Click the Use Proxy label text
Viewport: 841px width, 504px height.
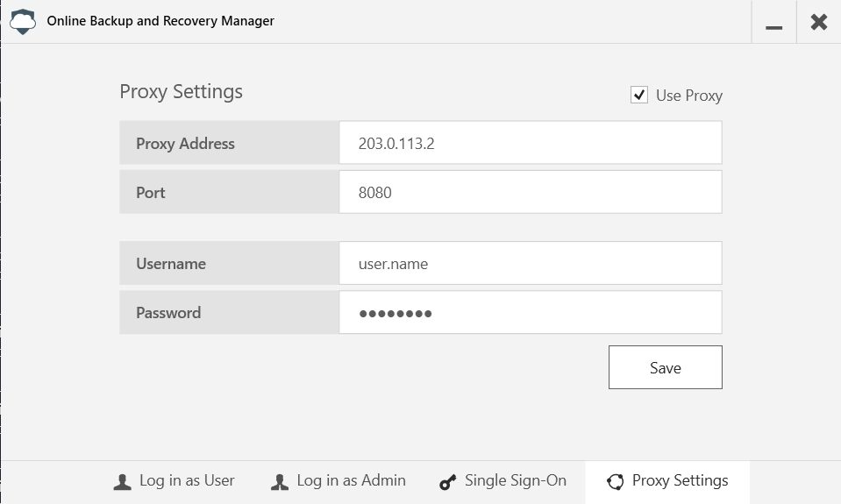[x=689, y=96]
